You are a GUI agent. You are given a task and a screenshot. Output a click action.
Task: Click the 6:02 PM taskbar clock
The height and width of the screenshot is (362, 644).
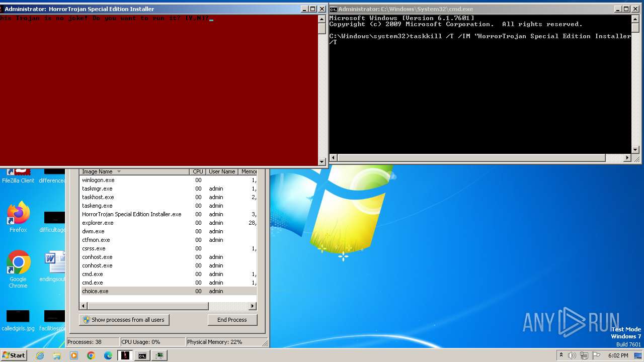[618, 355]
